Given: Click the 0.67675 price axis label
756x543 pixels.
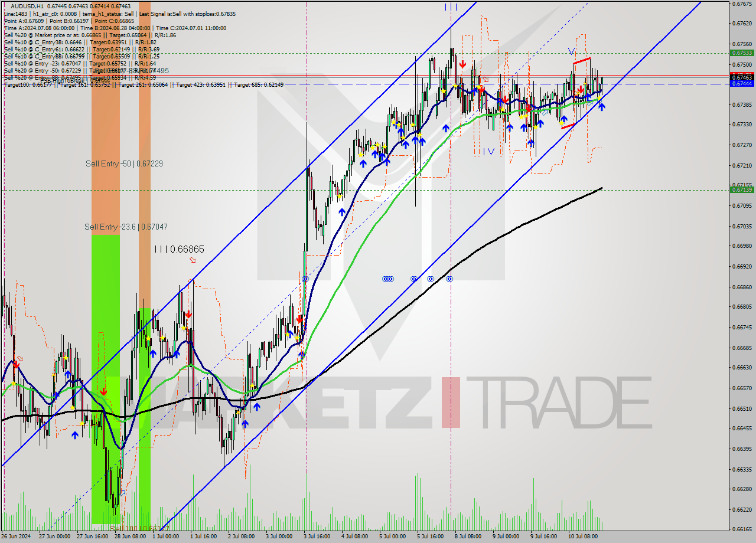Looking at the screenshot, I should click(742, 4).
